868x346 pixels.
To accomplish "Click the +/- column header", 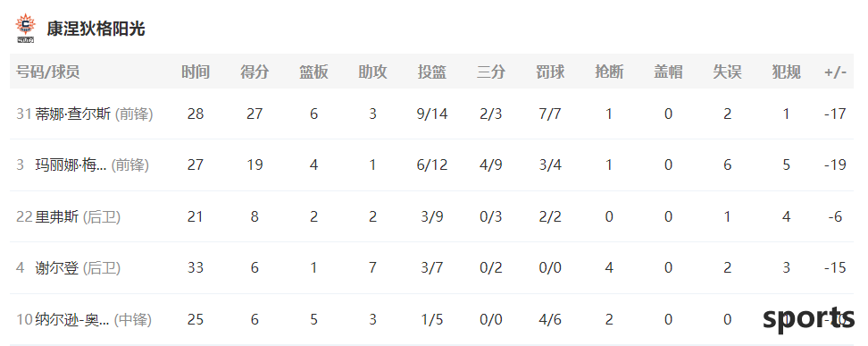I will tap(835, 72).
